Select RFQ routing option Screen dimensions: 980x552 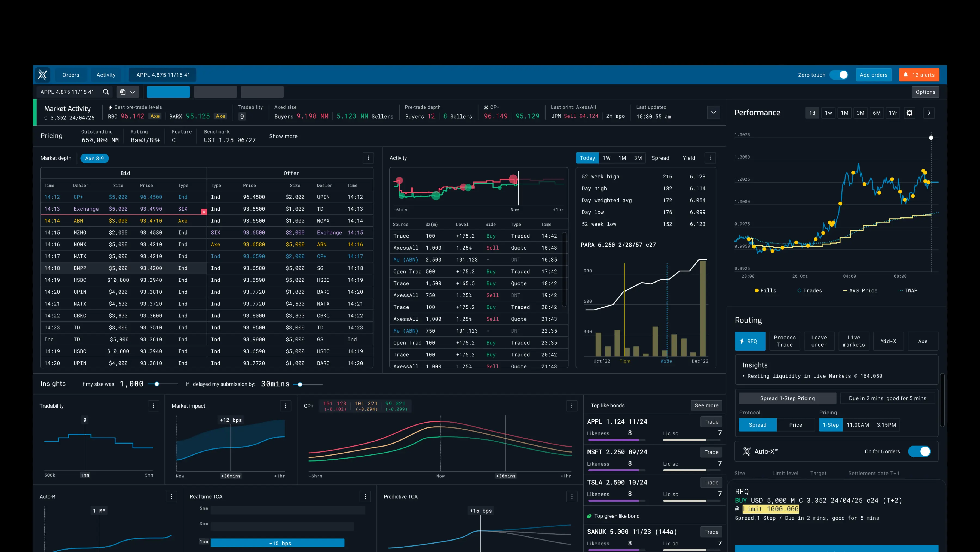[750, 341]
